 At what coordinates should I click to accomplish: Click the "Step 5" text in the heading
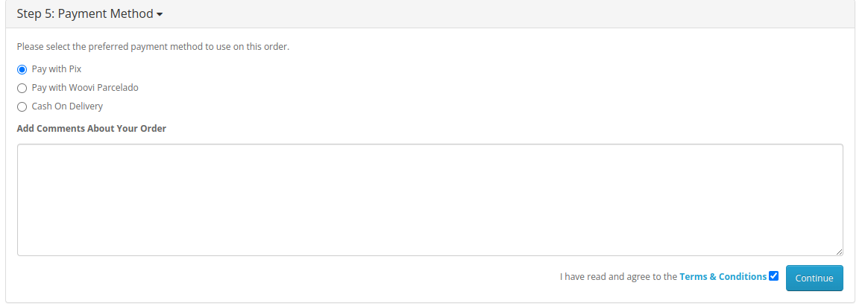(34, 14)
